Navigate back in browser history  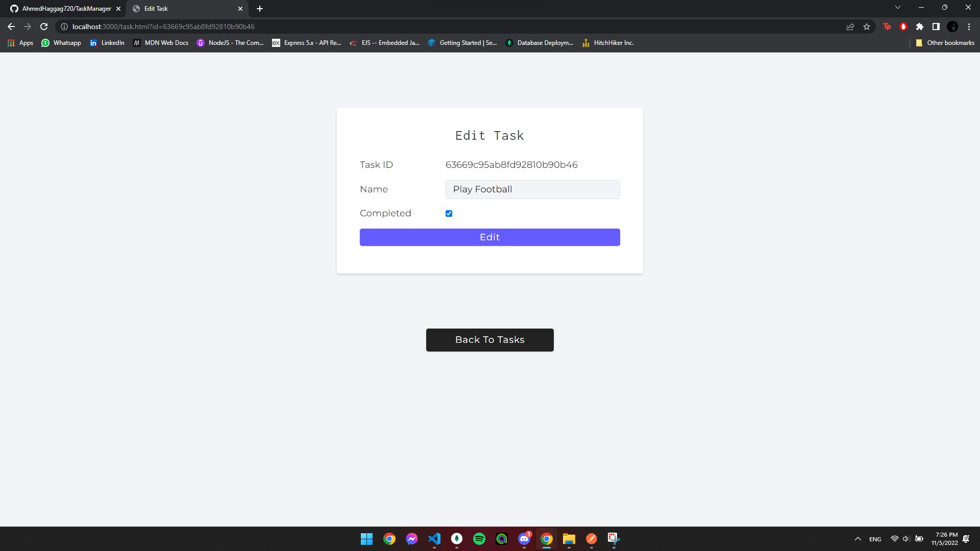(11, 27)
